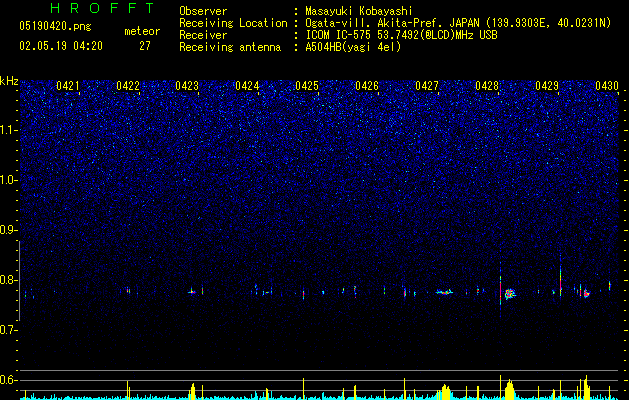
Task: Click the 0430 time marker
Action: tap(607, 86)
